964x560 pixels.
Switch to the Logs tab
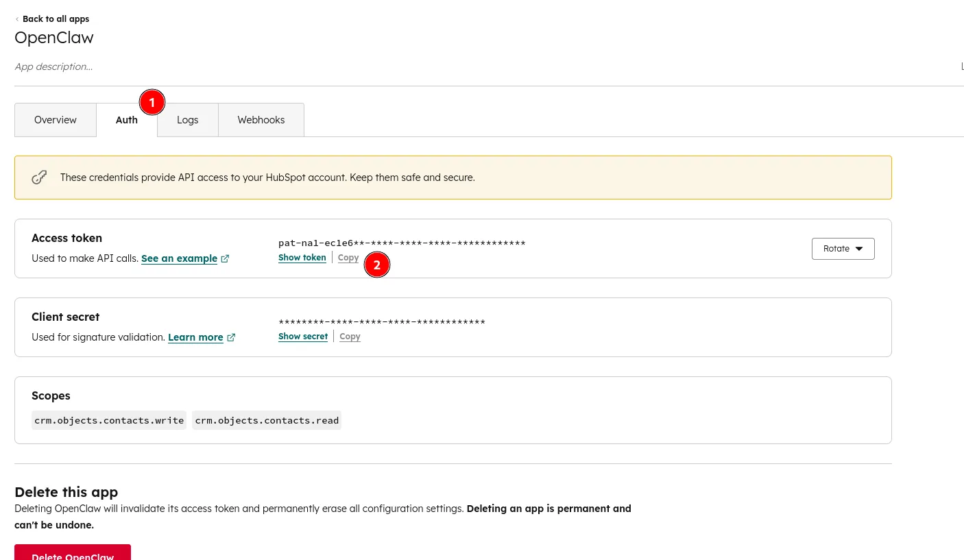pyautogui.click(x=188, y=120)
